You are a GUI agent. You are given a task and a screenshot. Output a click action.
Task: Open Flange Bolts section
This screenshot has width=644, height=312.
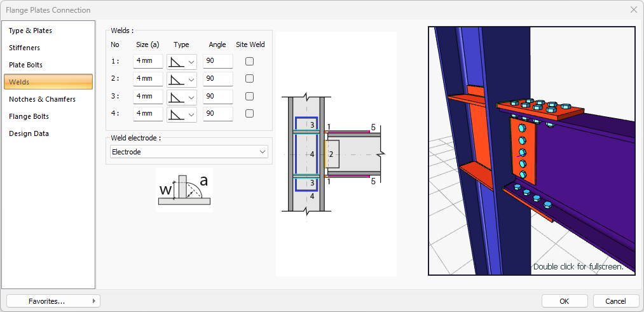pos(29,116)
